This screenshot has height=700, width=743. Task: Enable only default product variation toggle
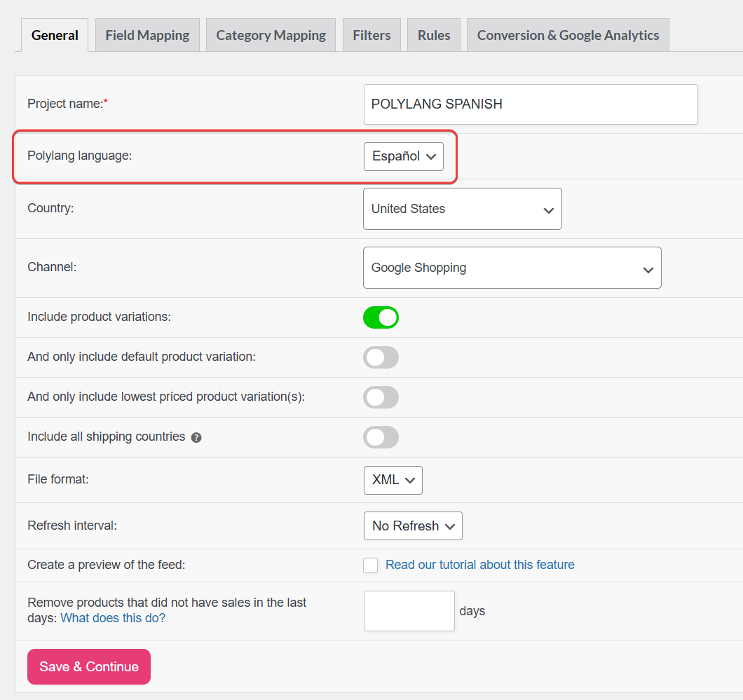pyautogui.click(x=381, y=357)
